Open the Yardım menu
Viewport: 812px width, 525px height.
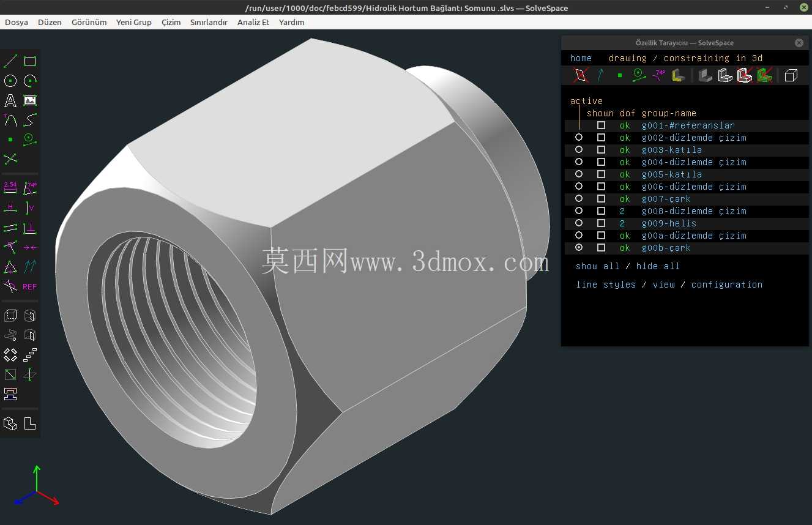[291, 22]
